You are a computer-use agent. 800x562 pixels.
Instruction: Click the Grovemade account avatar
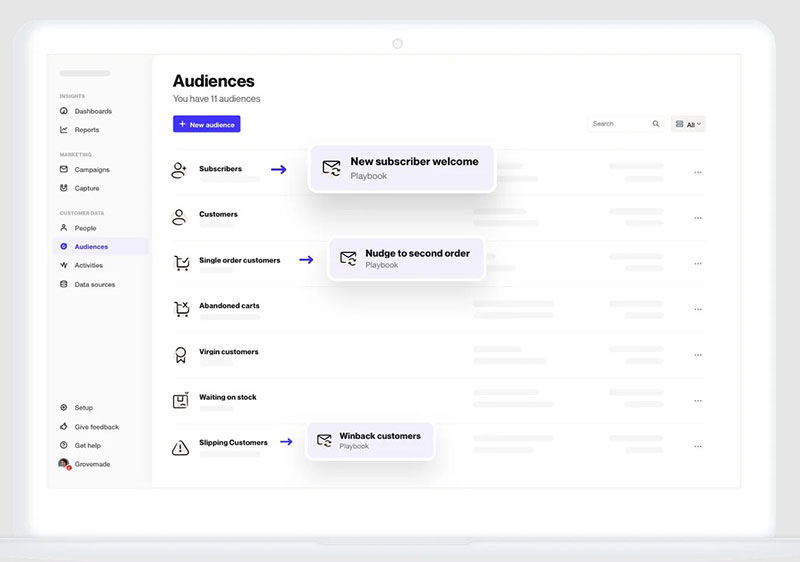[64, 464]
